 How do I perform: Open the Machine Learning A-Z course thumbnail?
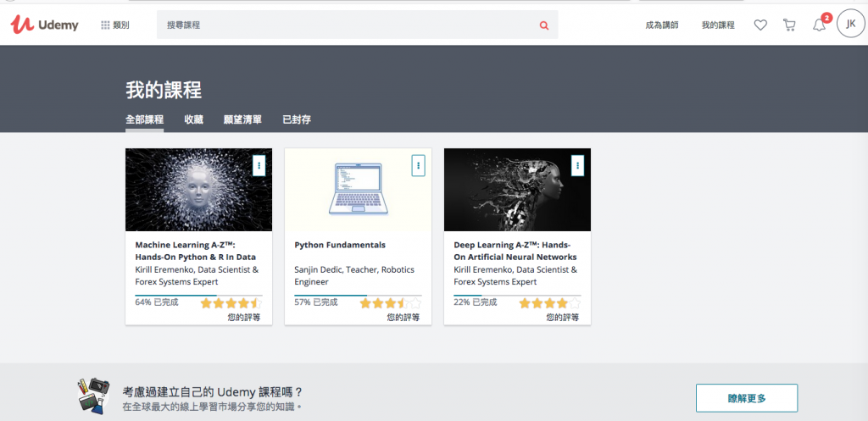click(198, 190)
